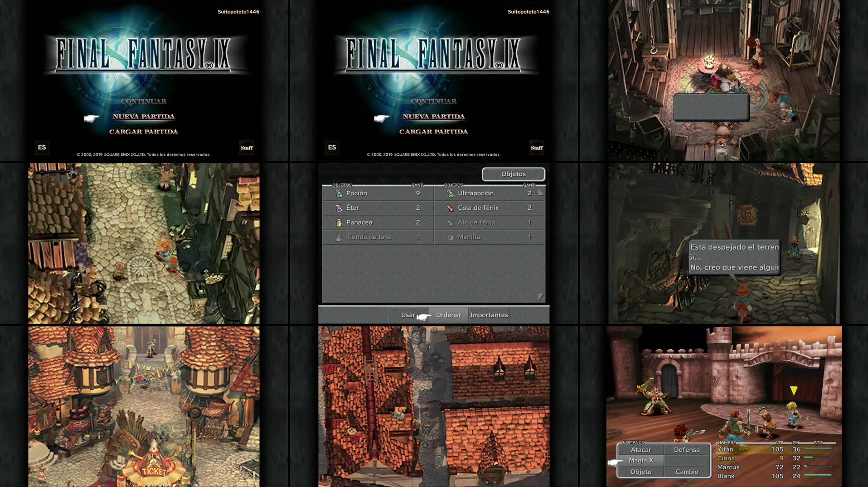Click the Ultrapoción bottle icon
Screen dimensions: 868x487
450,193
